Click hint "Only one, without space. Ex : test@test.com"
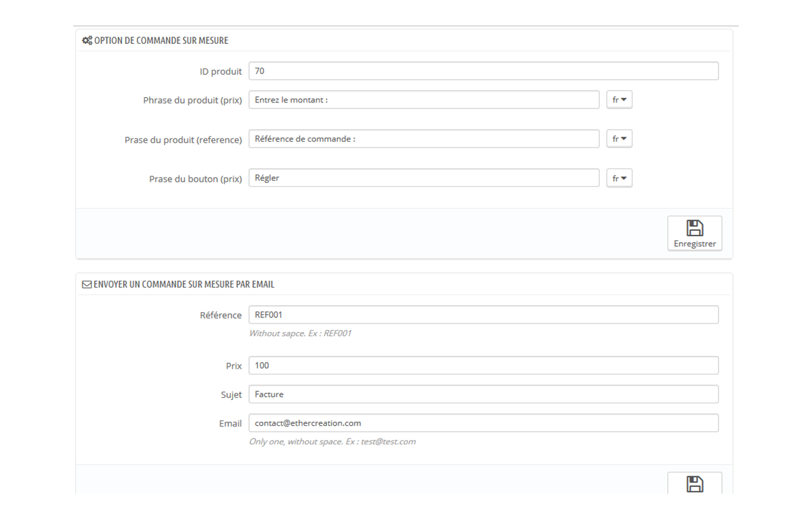The height and width of the screenshot is (519, 812). tap(332, 442)
